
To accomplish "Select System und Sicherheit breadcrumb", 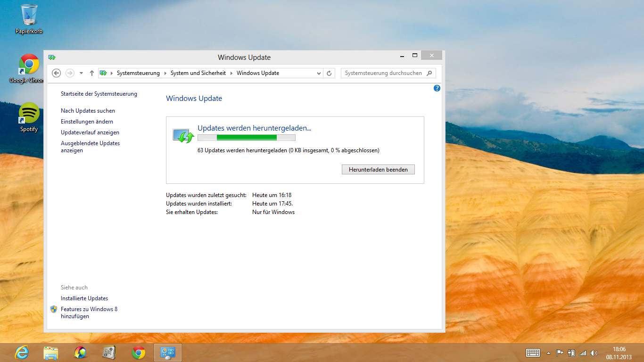I will pos(198,73).
